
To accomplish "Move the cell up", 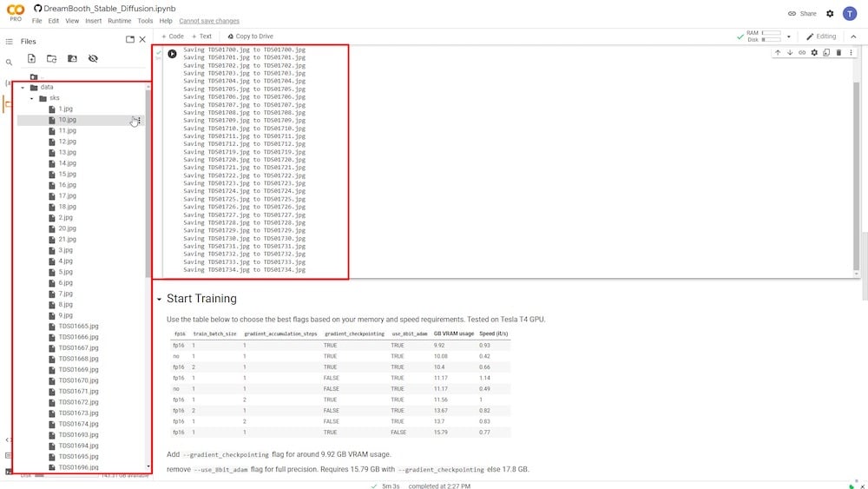I will point(778,53).
